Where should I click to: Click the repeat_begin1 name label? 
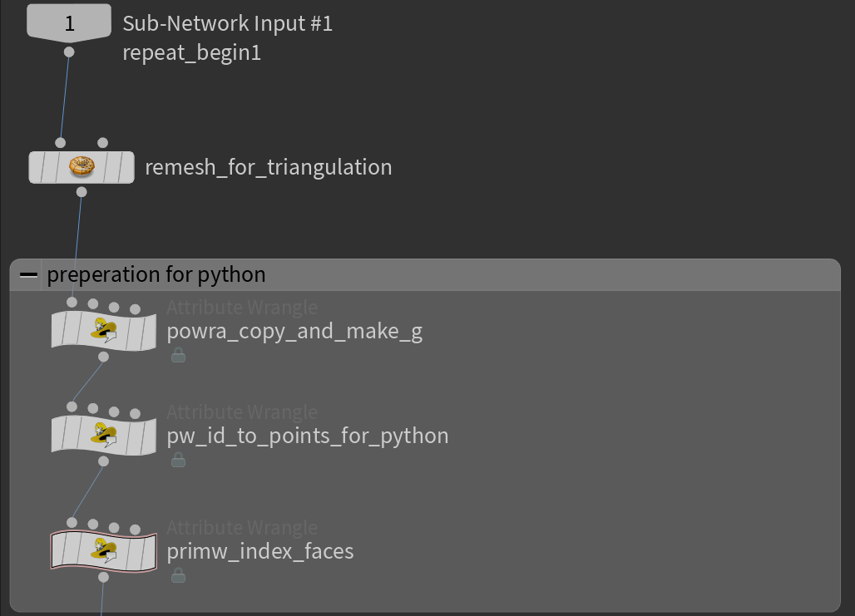coord(191,52)
